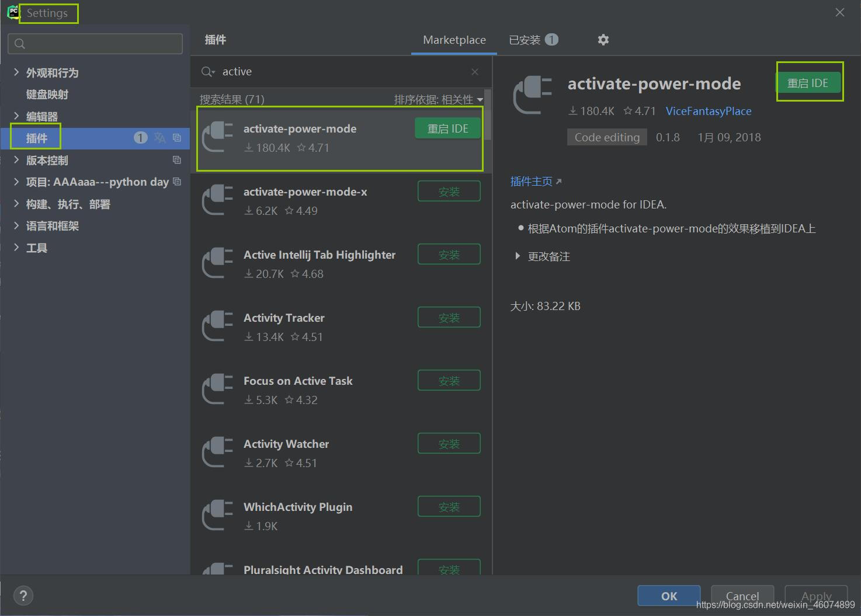Click the OK button

coord(669,596)
